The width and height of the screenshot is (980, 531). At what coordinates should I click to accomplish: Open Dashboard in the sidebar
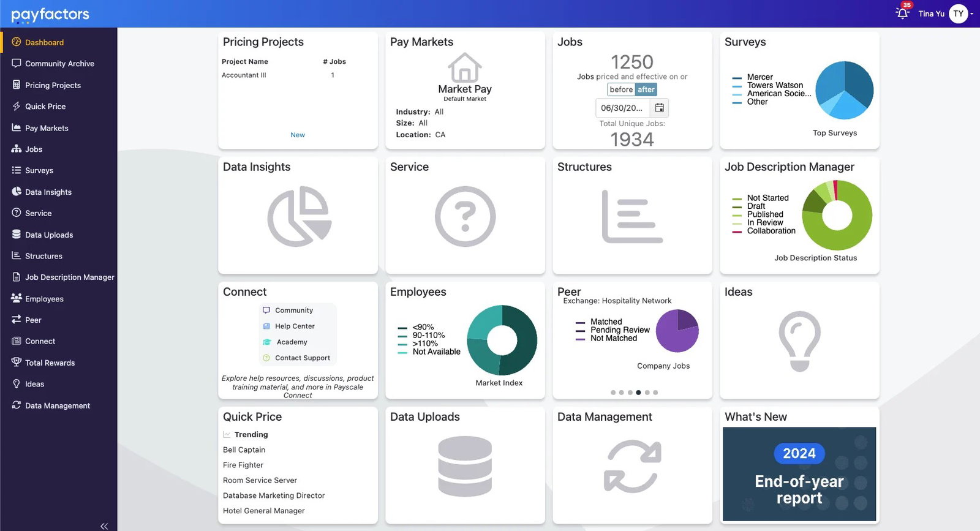pos(59,42)
